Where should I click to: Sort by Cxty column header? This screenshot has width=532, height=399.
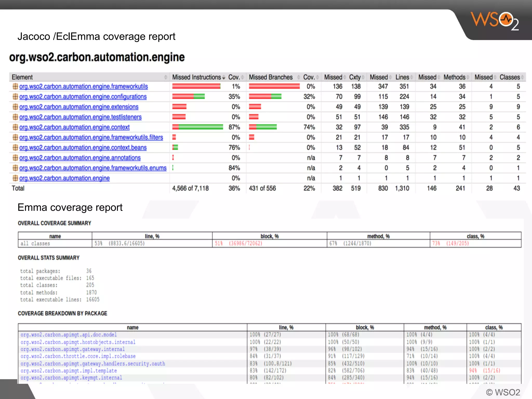point(356,77)
